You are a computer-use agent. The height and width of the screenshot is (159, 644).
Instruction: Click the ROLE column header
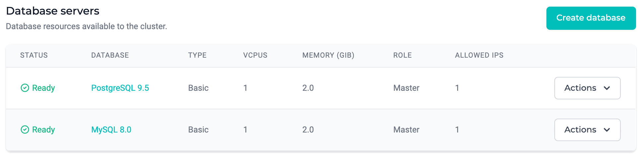(402, 55)
